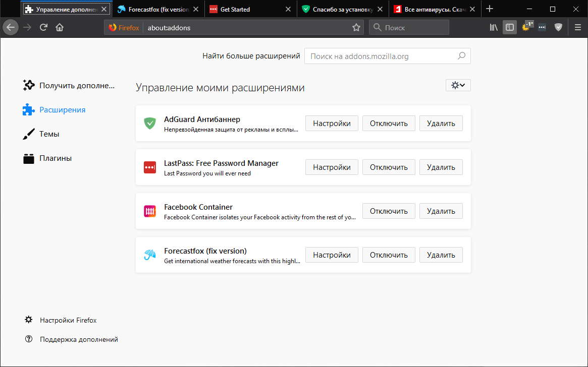Disable the AdGuard Антибаннер extension
The width and height of the screenshot is (588, 367).
(389, 123)
